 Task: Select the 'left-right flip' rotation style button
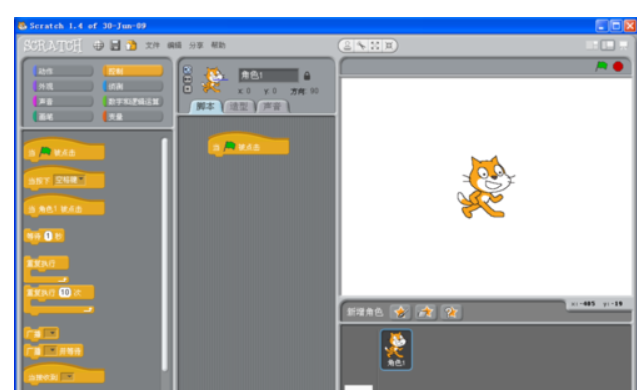187,79
